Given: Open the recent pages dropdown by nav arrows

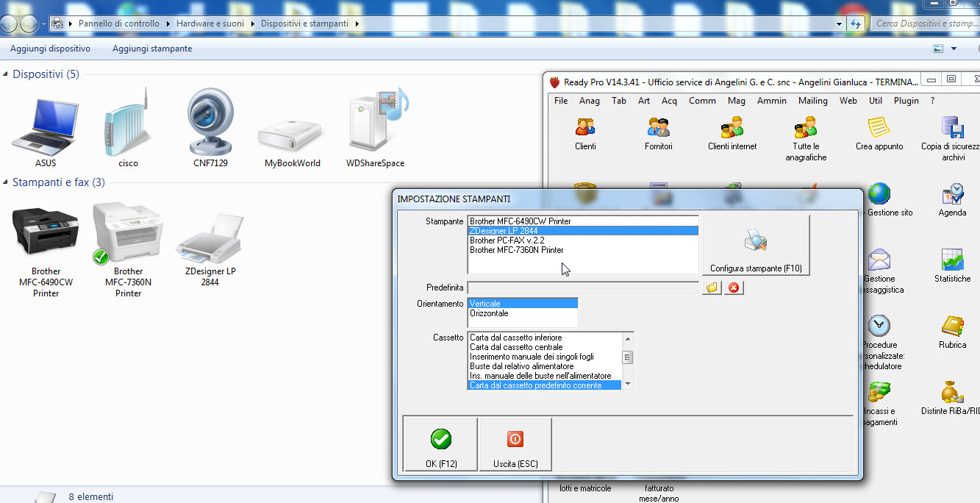Looking at the screenshot, I should point(43,24).
